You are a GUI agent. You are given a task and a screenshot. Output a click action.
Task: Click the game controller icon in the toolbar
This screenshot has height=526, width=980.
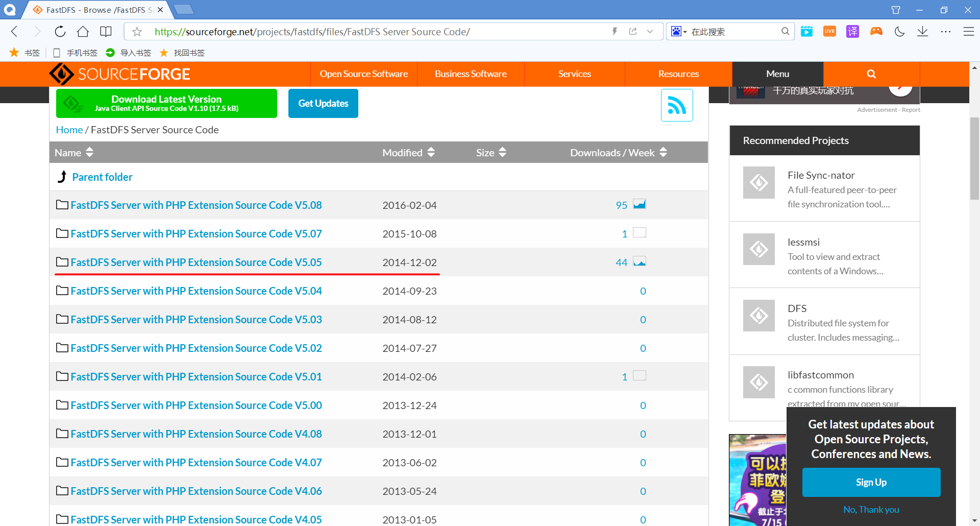coord(876,31)
